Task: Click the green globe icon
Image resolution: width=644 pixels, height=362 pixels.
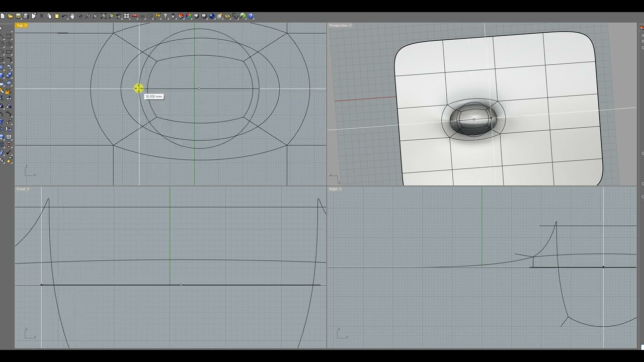Action: tap(243, 16)
